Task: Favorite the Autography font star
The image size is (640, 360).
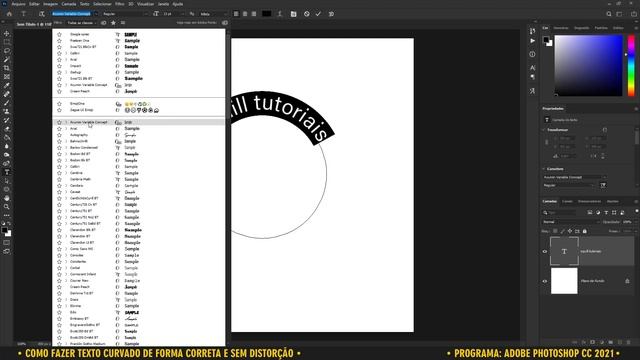Action: [59, 135]
